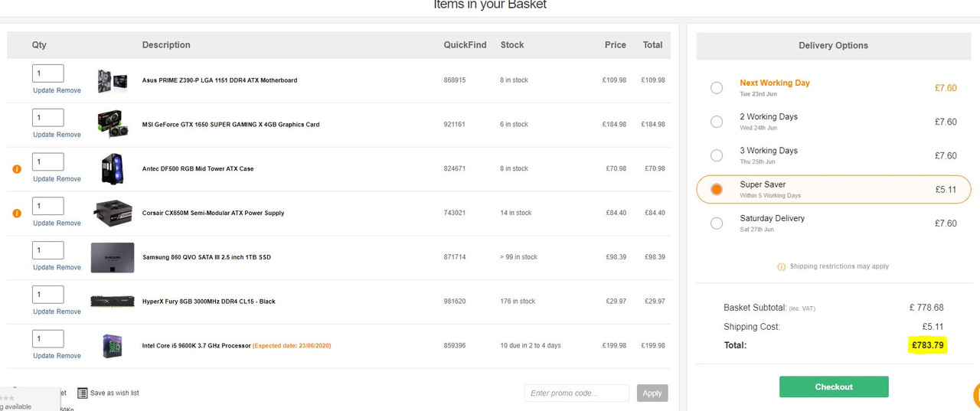The height and width of the screenshot is (411, 980).
Task: Open the Samsung 860 QVO SSD image
Action: [x=113, y=258]
